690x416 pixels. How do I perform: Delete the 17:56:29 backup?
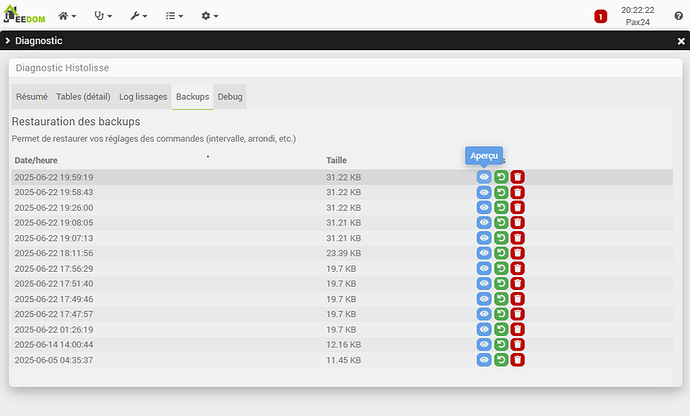tap(518, 269)
